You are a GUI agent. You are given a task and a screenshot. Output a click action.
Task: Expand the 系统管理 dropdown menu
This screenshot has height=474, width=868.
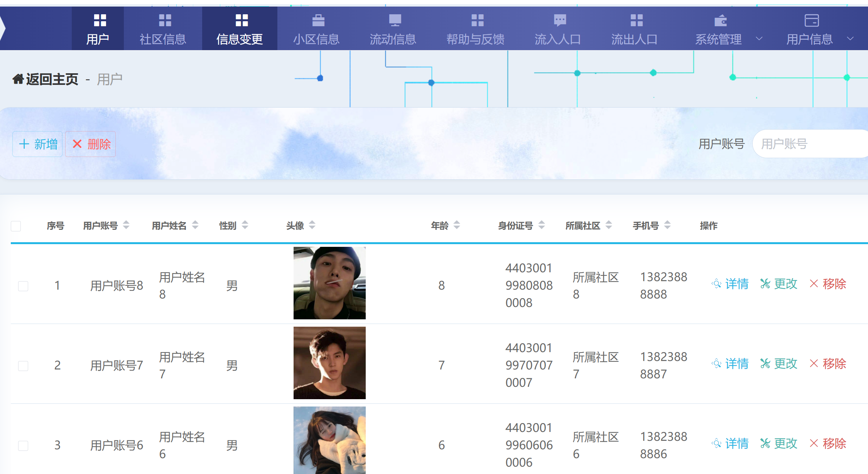(759, 39)
